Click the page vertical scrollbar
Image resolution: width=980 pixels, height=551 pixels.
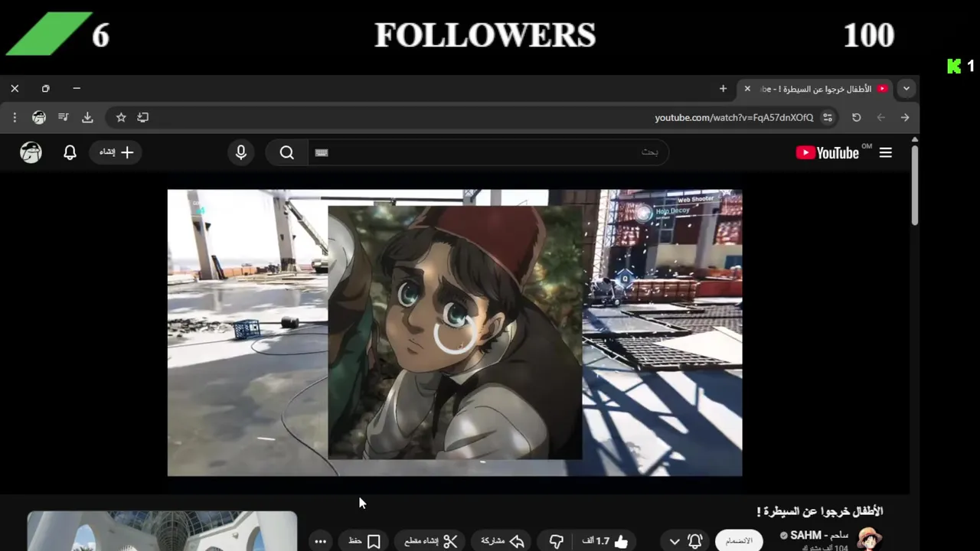click(914, 184)
